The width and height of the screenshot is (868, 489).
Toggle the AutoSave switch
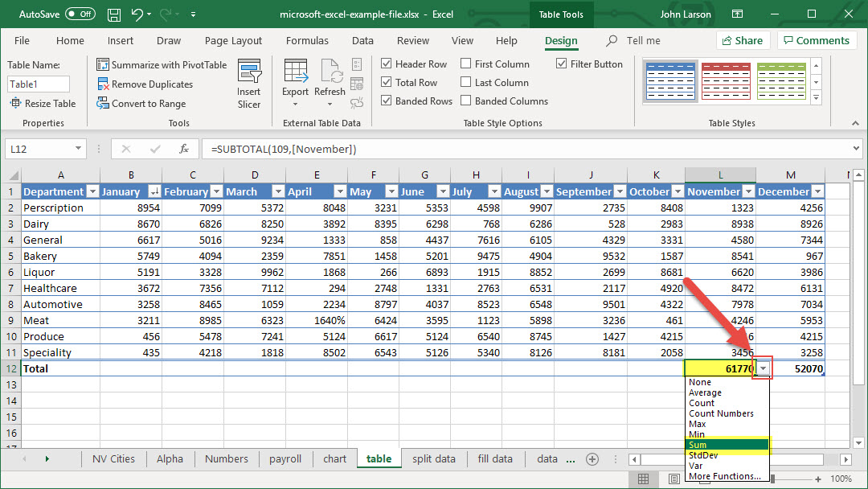tap(80, 14)
